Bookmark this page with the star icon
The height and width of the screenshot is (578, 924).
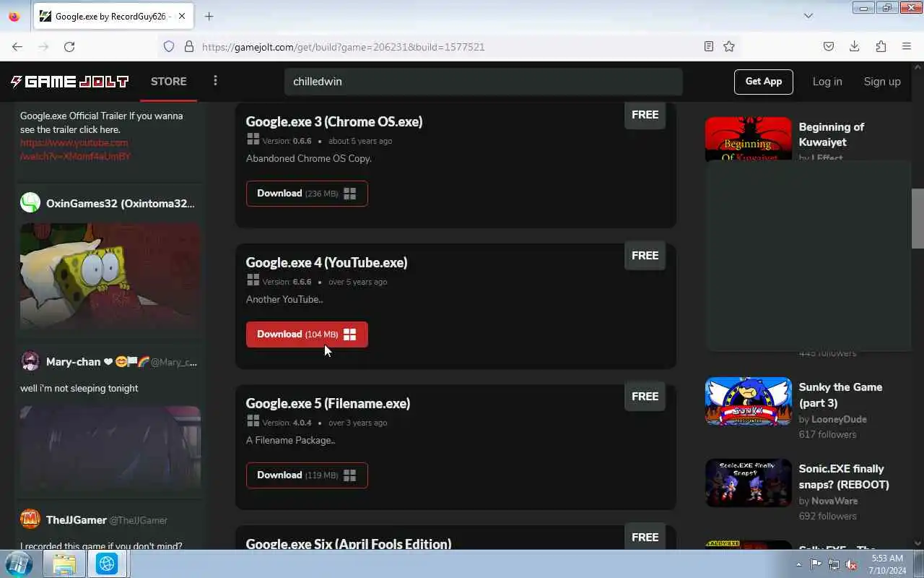click(x=729, y=46)
